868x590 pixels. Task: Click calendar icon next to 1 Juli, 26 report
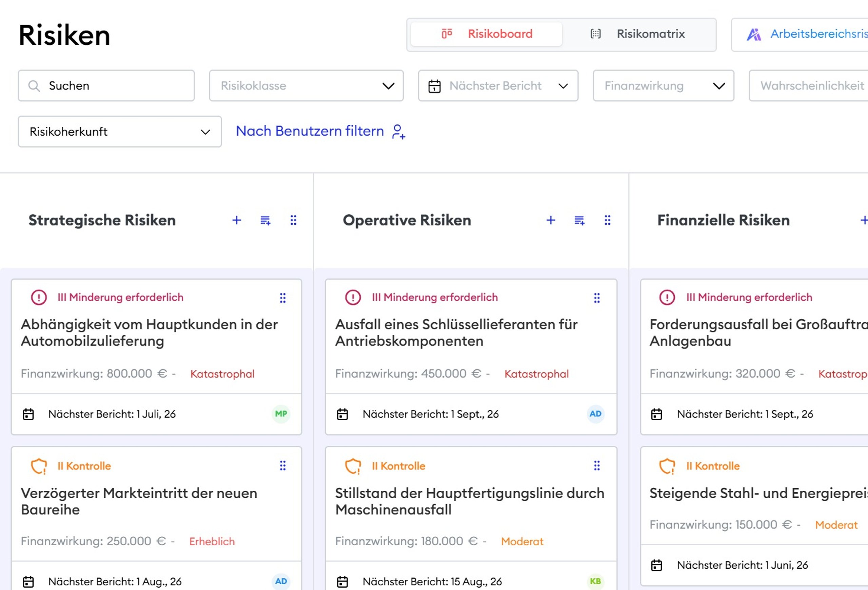coord(28,414)
